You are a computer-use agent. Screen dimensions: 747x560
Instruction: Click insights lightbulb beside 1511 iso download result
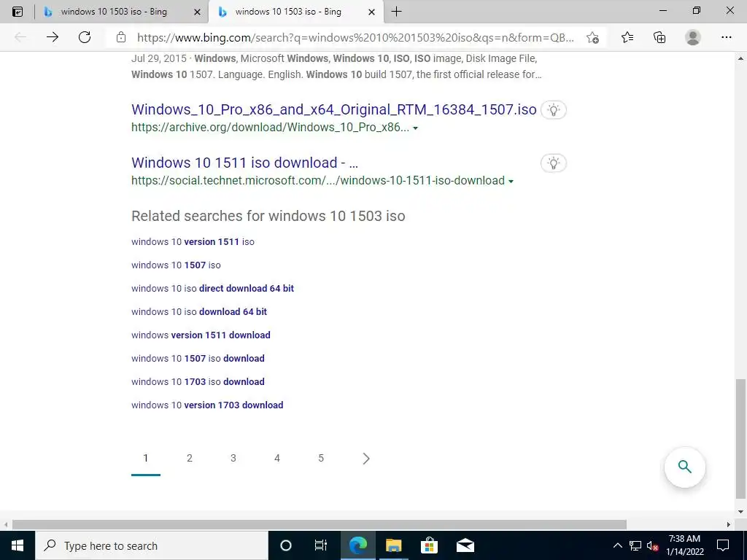point(553,163)
